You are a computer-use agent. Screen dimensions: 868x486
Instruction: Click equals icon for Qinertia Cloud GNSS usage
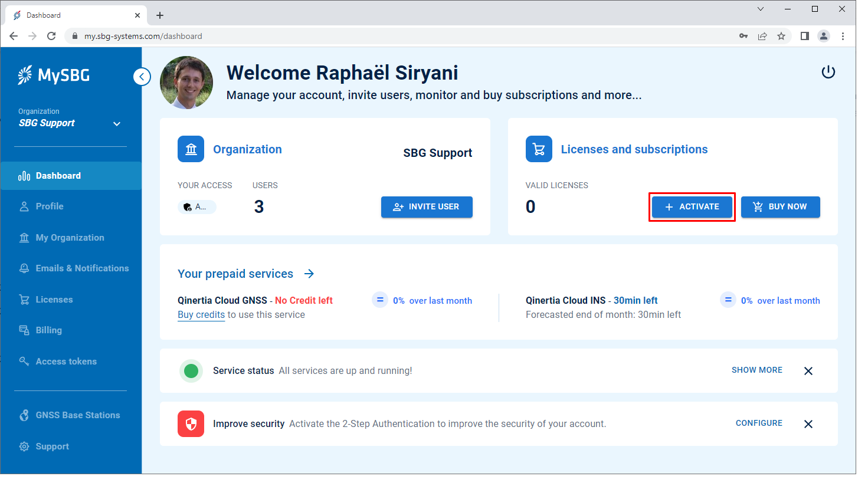point(380,300)
